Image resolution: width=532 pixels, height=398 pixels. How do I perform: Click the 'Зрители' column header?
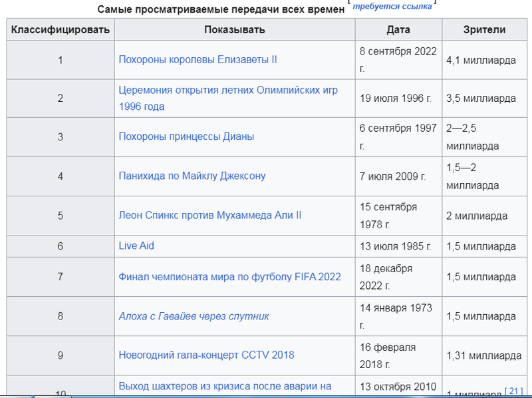pos(485,29)
